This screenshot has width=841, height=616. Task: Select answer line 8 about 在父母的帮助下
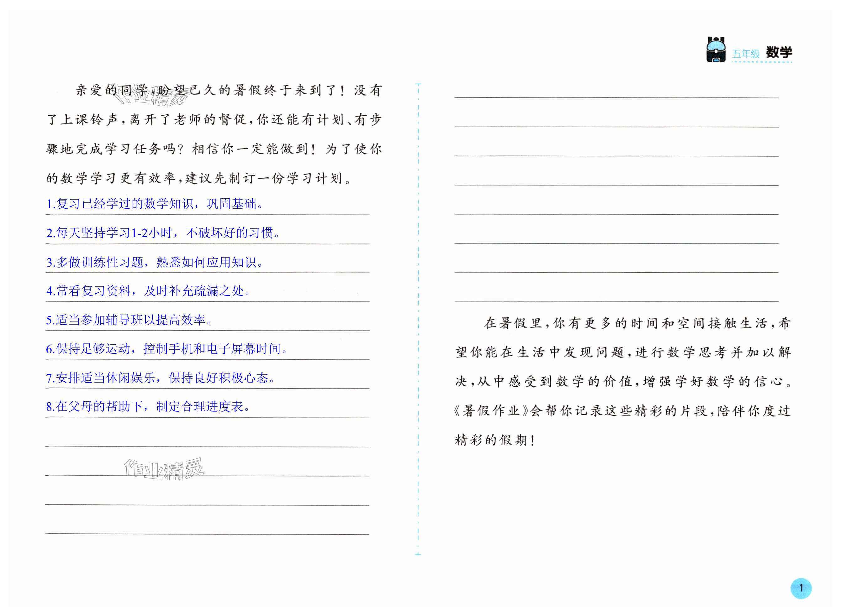(x=148, y=406)
